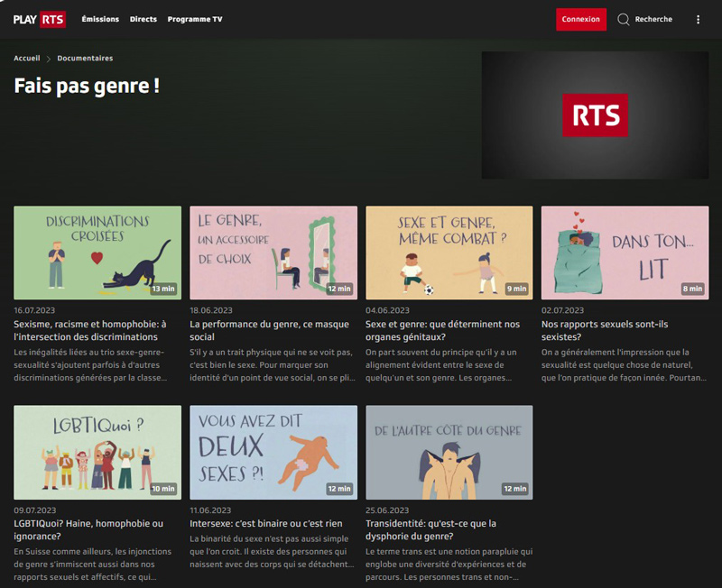Open the title "Sexisme, racisme et homophobie"
The width and height of the screenshot is (722, 588).
[x=90, y=330]
